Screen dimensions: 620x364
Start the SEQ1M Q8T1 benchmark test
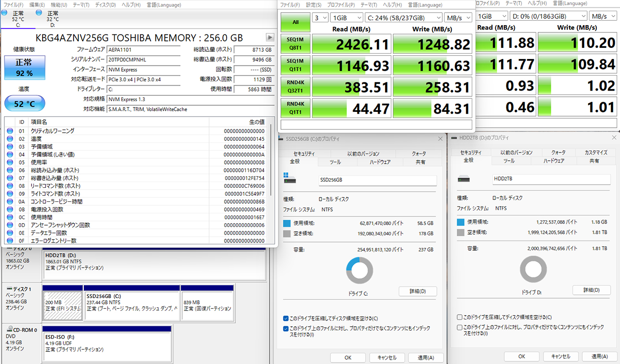coord(295,43)
